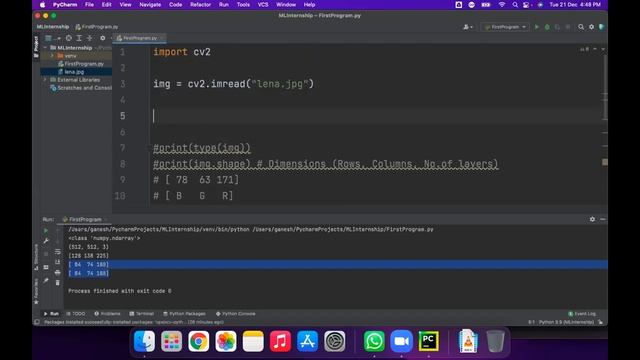
Task: Expand the venv folder
Action: (x=52, y=56)
